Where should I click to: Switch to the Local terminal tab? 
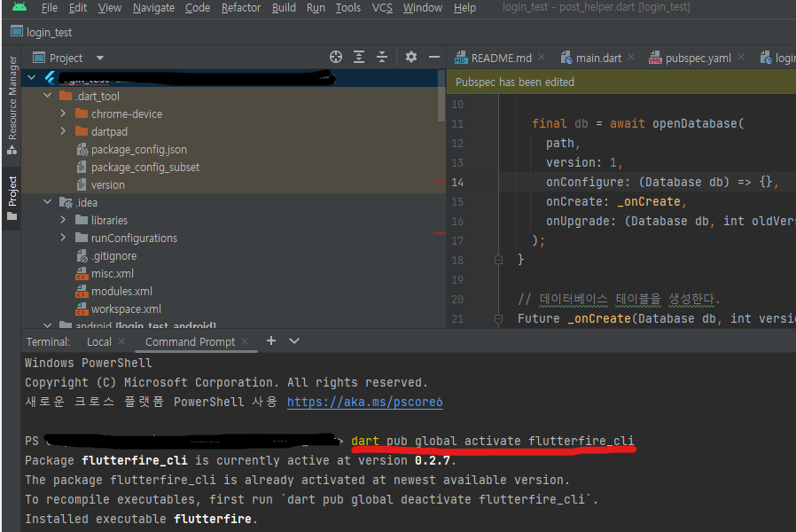point(99,342)
